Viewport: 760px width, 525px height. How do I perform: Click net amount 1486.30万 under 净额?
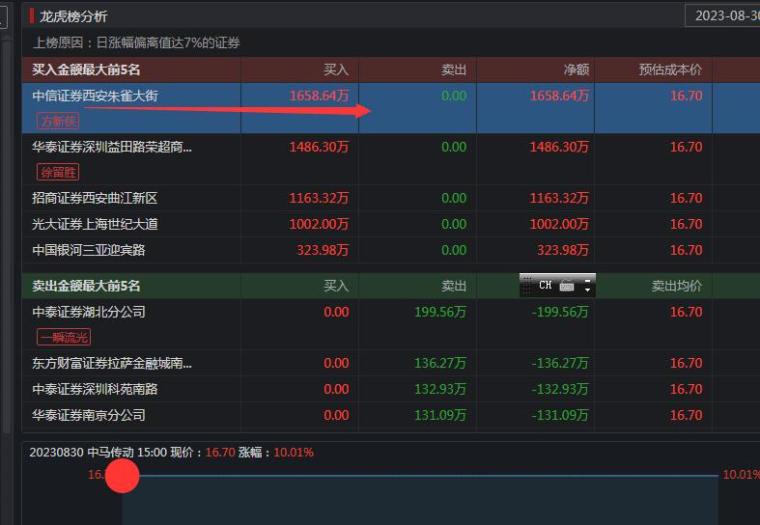pos(559,147)
